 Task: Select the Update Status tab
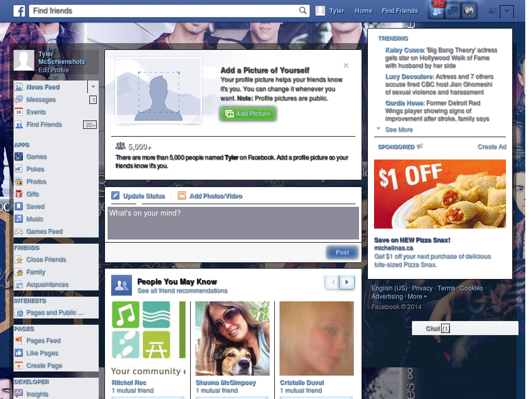[138, 196]
